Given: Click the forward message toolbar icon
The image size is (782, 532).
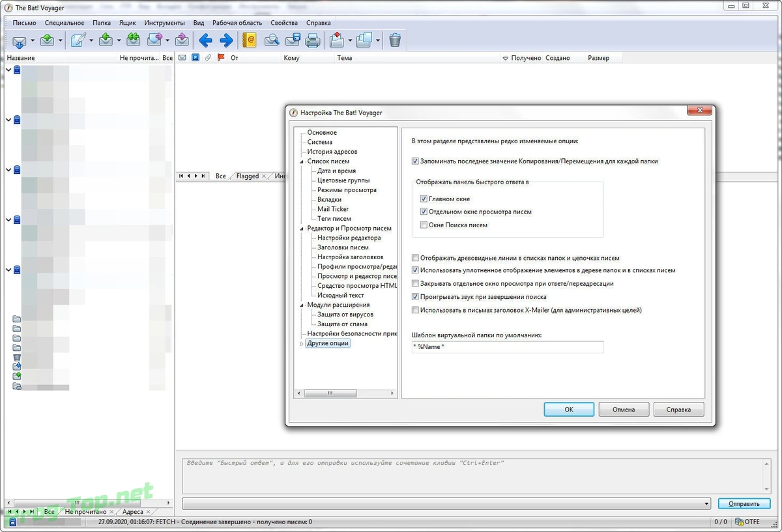Looking at the screenshot, I should click(155, 40).
